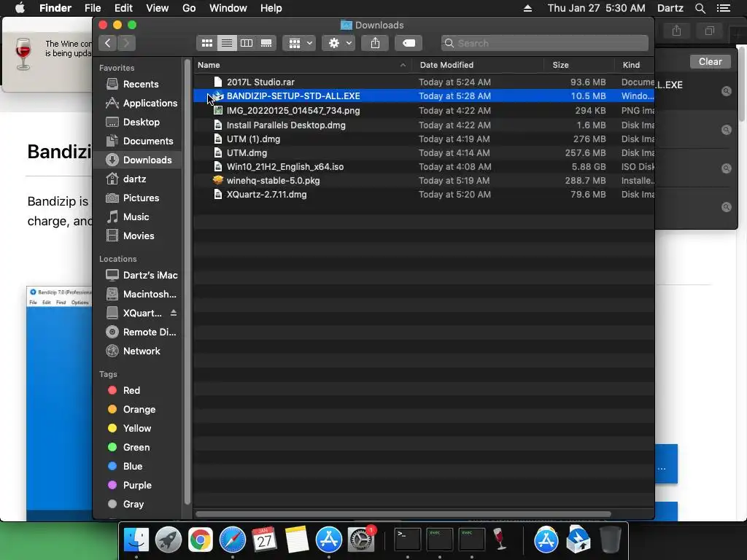Switch Finder to gallery view
The width and height of the screenshot is (747, 560).
266,43
